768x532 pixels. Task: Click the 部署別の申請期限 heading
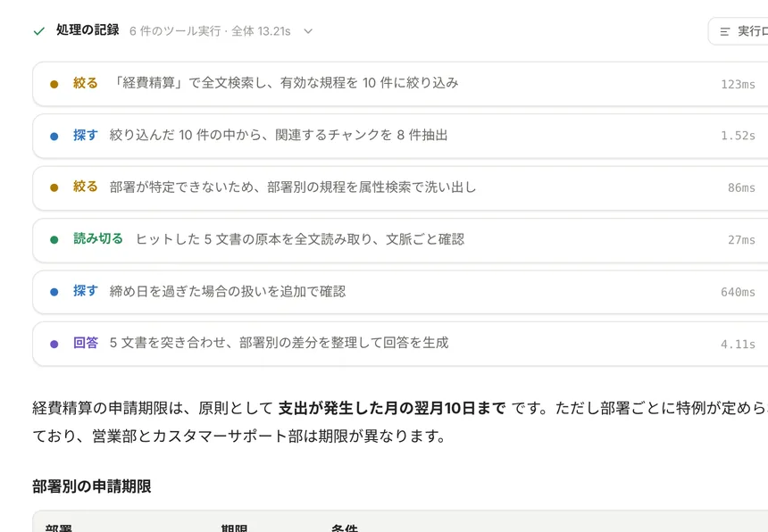(92, 486)
